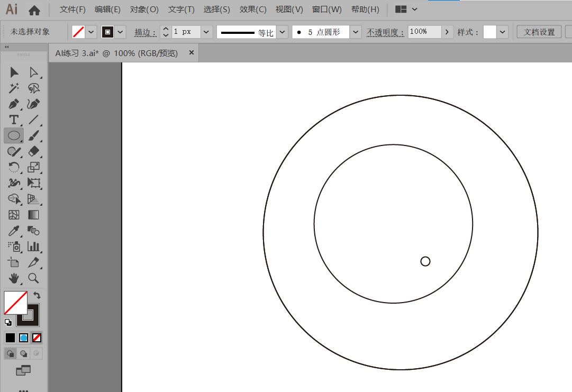Enable Draw Inside mode
572x392 pixels.
[36, 353]
